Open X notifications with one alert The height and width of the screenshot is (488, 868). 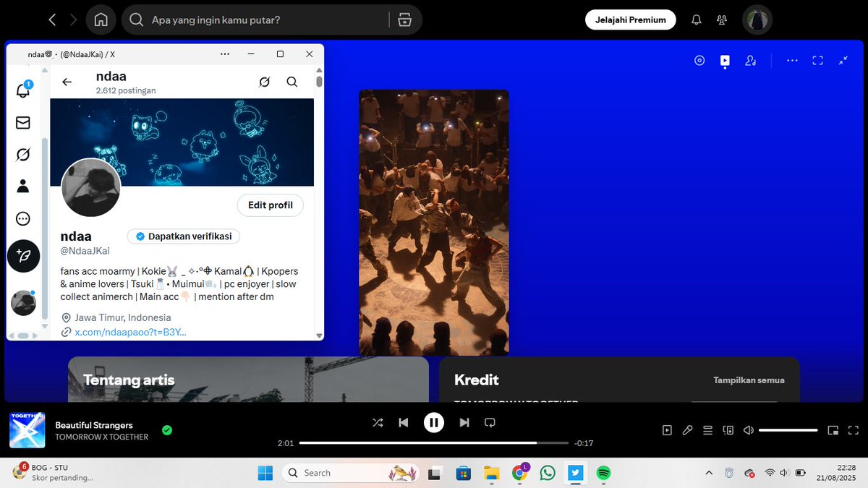click(23, 90)
